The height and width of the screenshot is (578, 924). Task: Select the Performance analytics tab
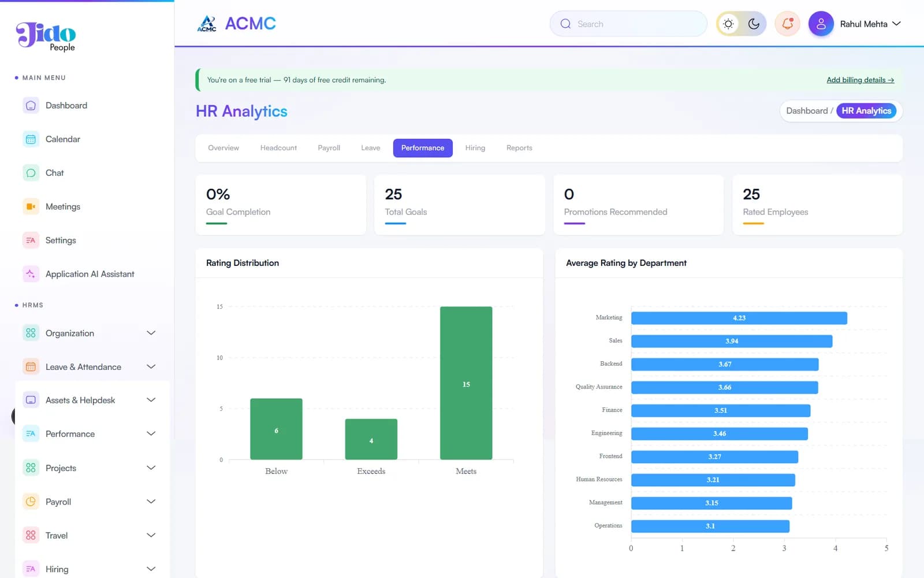coord(423,148)
